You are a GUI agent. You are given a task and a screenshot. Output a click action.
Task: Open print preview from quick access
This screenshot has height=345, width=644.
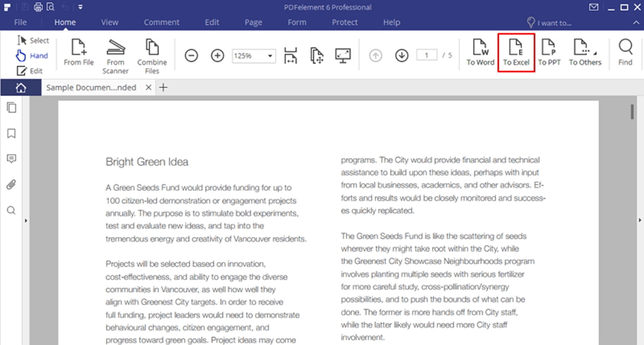click(x=51, y=7)
